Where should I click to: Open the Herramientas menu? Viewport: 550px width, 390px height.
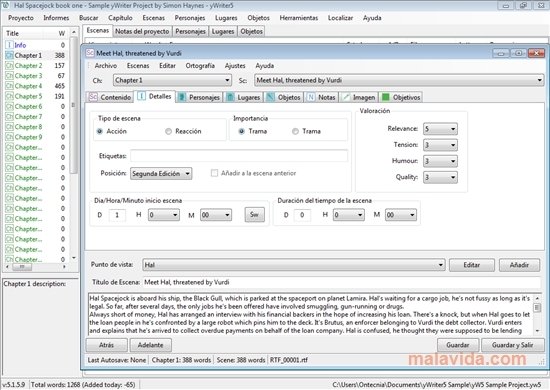(299, 18)
